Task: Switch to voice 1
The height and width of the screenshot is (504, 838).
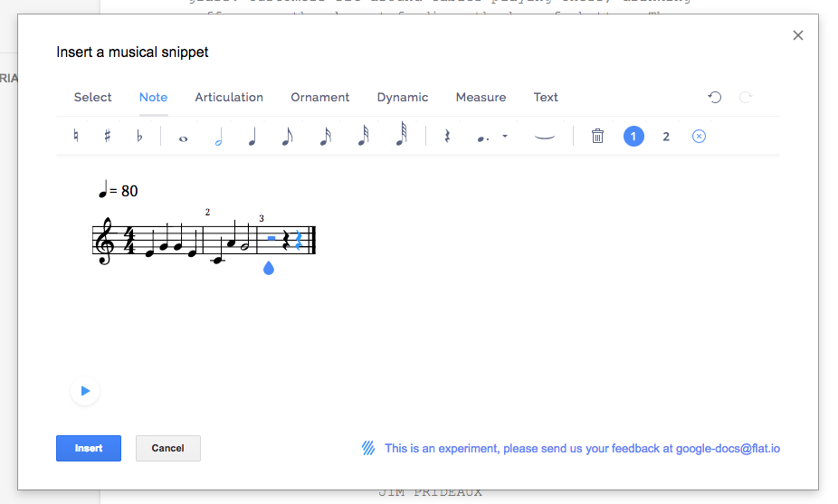Action: pyautogui.click(x=633, y=137)
